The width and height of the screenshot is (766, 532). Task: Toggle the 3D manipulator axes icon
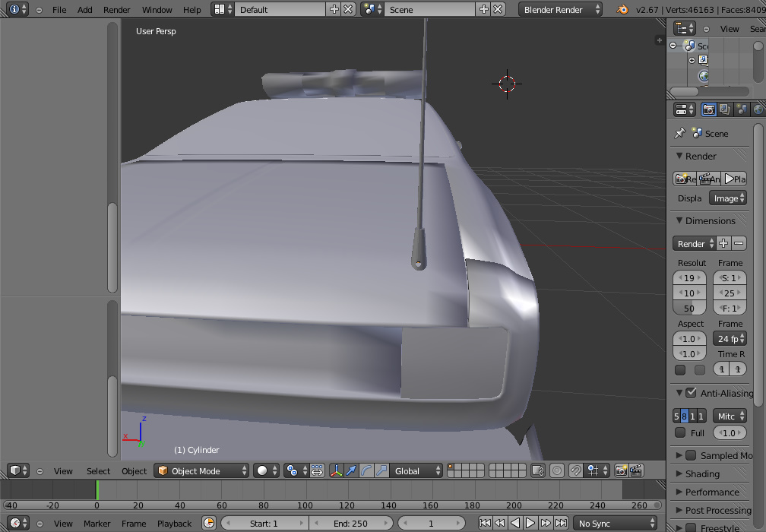(336, 470)
